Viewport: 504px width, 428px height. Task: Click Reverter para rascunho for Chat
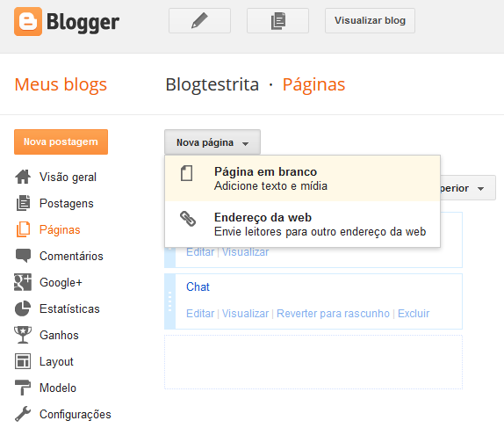[333, 314]
